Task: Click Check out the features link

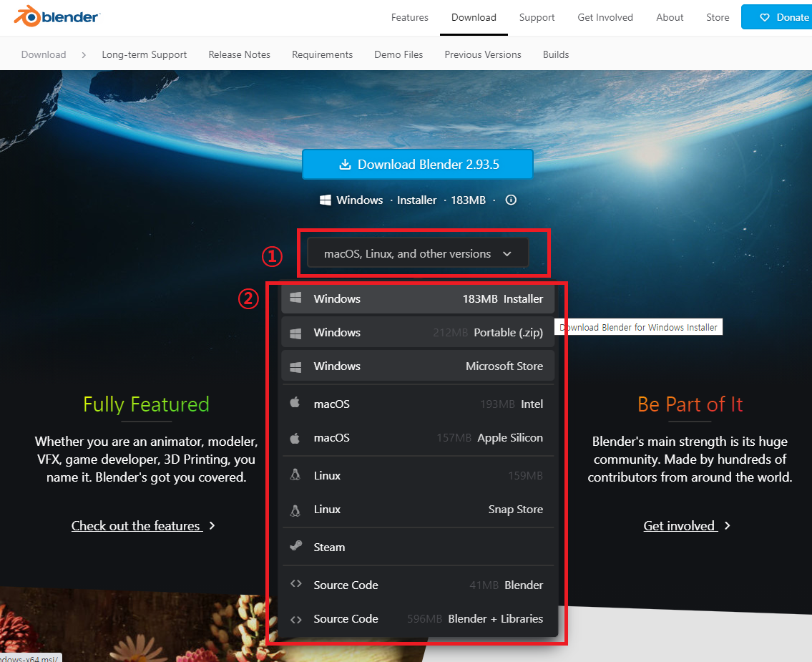Action: (137, 526)
